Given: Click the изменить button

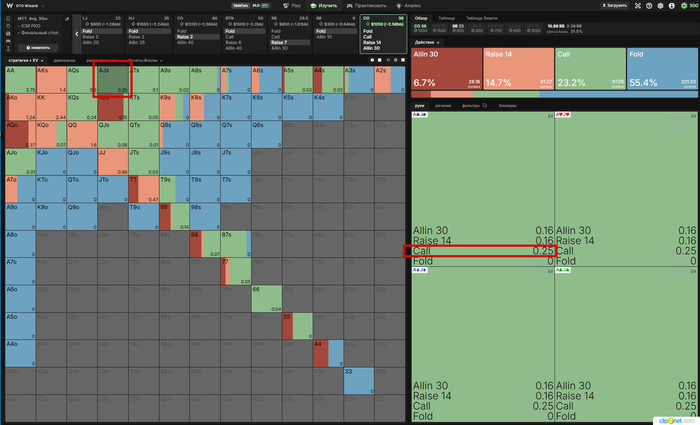Looking at the screenshot, I should coord(38,48).
